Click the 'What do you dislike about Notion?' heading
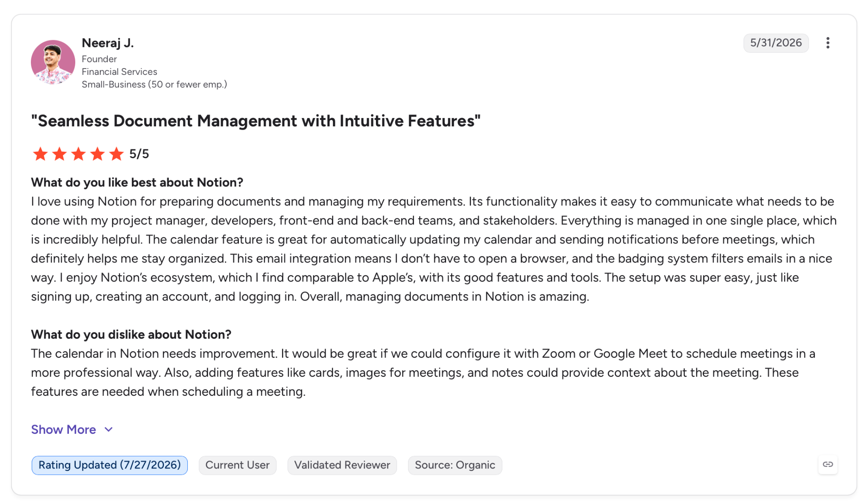The height and width of the screenshot is (504, 866). pos(131,334)
